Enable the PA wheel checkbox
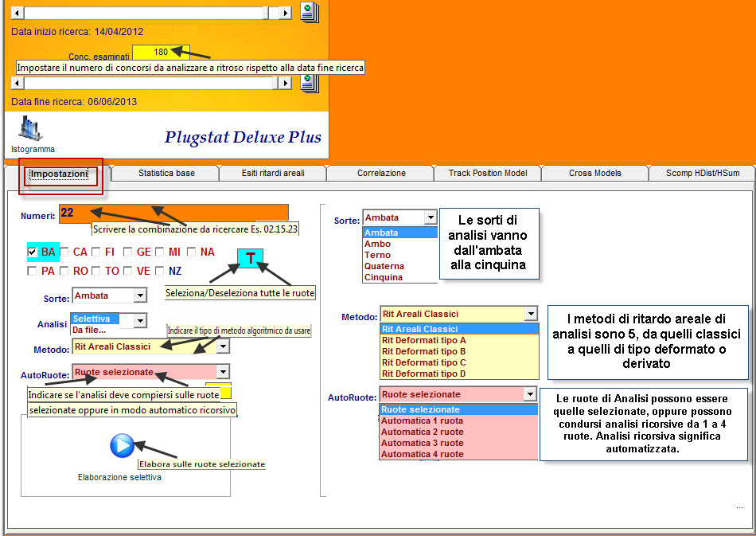This screenshot has height=536, width=756. pyautogui.click(x=33, y=271)
